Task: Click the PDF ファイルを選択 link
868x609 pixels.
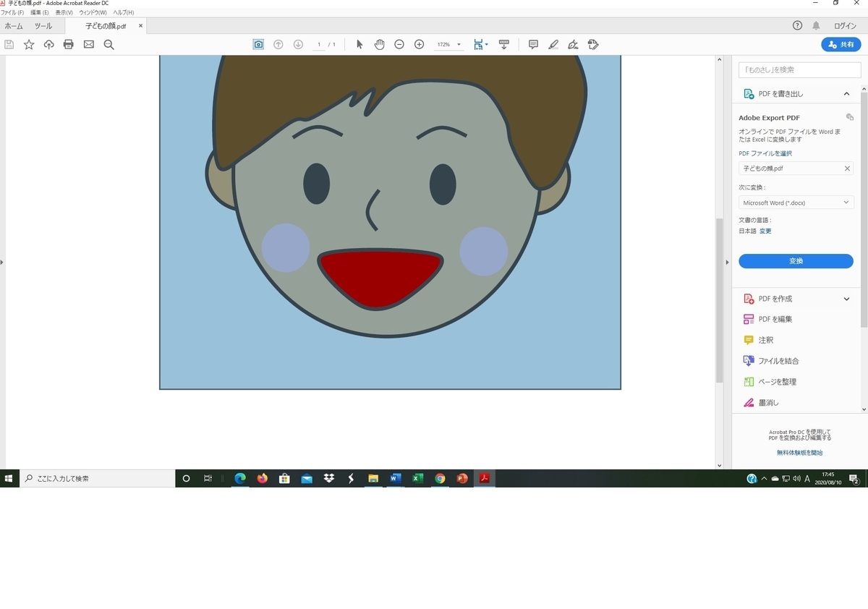Action: click(765, 153)
